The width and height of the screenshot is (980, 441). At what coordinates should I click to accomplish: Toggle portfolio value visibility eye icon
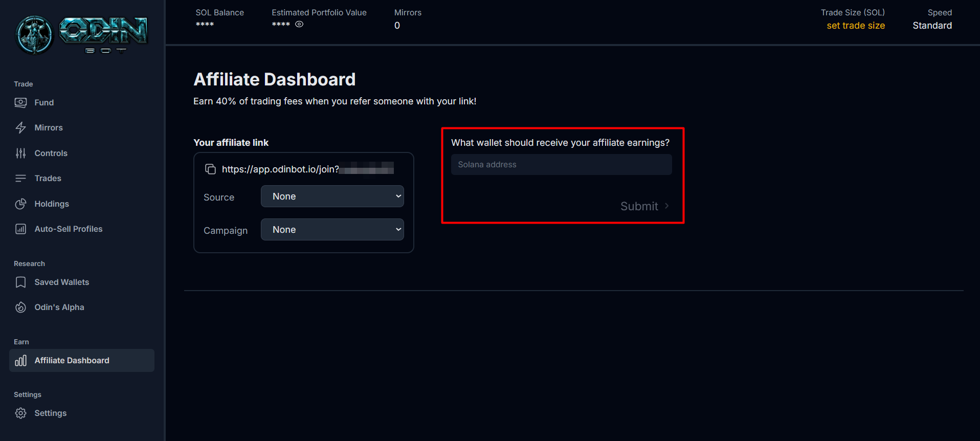[299, 24]
